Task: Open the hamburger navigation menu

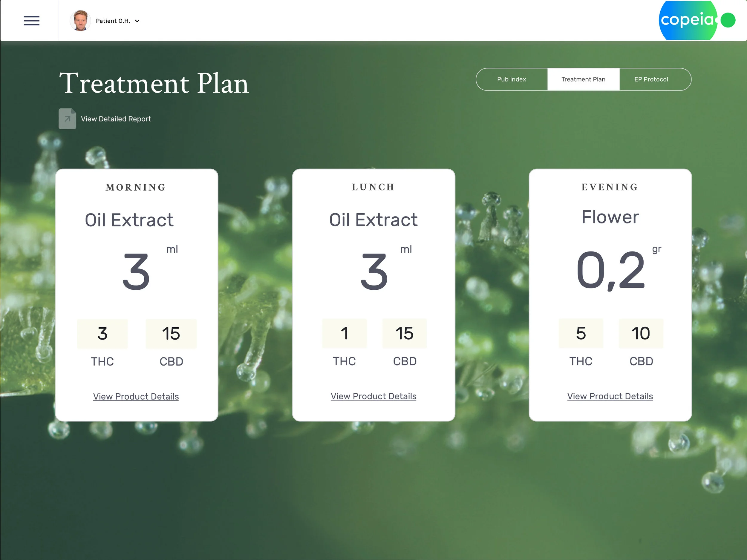Action: tap(31, 21)
